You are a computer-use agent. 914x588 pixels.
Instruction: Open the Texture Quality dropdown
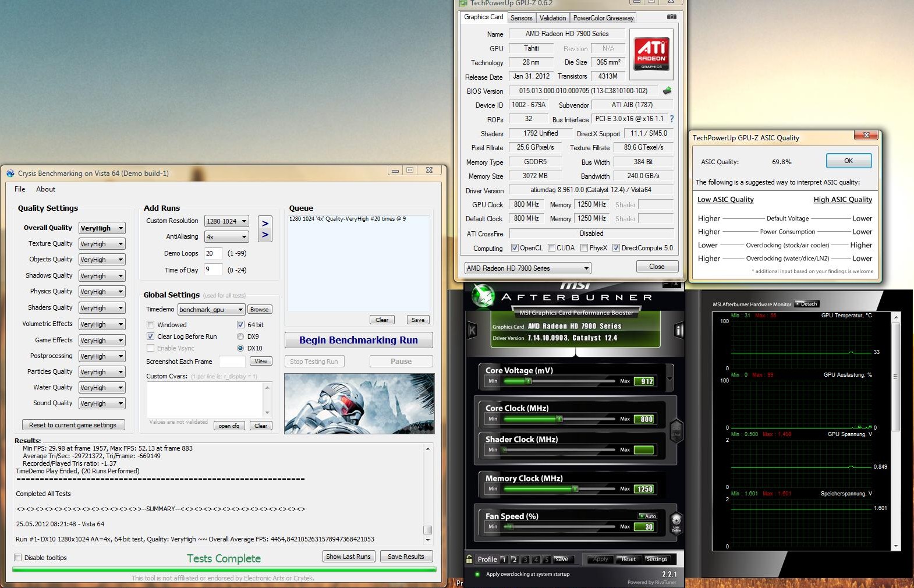102,244
